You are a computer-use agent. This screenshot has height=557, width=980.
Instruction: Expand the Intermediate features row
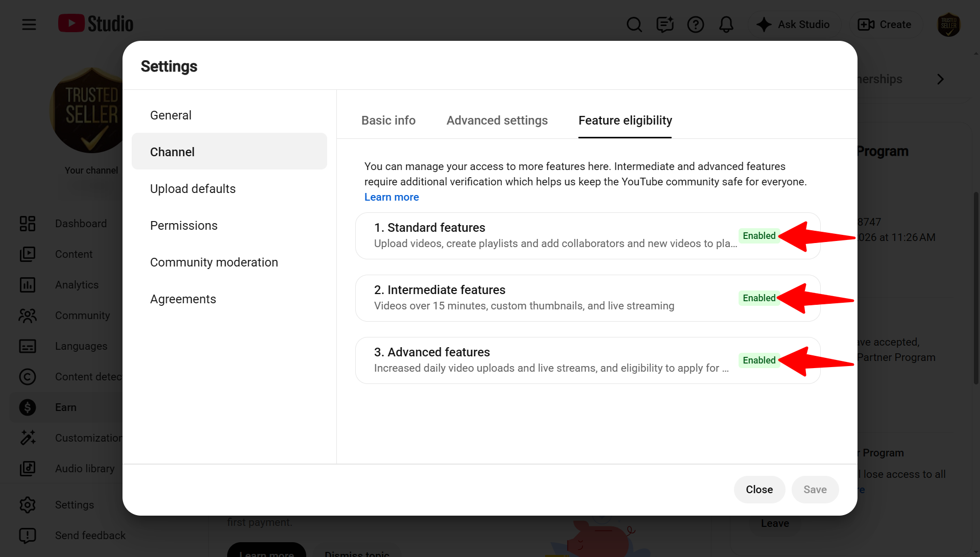pos(587,298)
